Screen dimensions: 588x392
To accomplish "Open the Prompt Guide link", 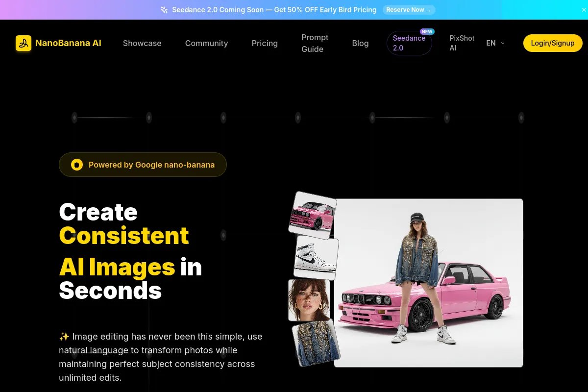I will (315, 43).
